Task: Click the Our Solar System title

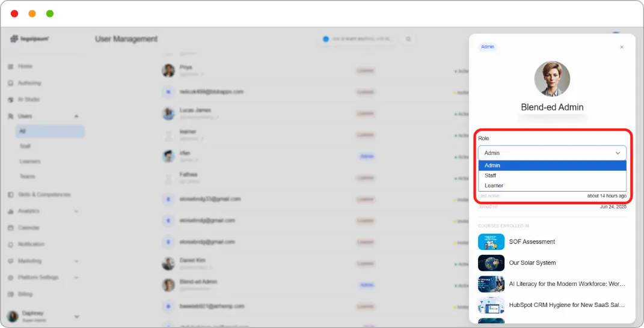Action: point(532,263)
